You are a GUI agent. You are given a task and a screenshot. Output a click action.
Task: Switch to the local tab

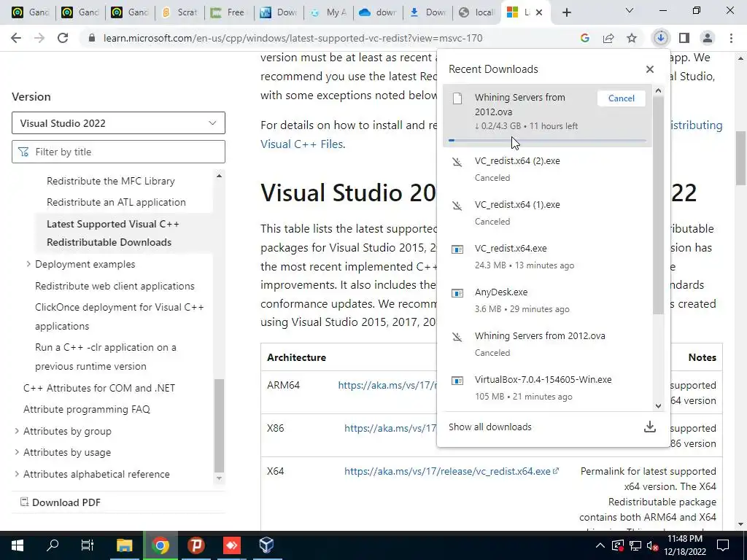click(477, 12)
